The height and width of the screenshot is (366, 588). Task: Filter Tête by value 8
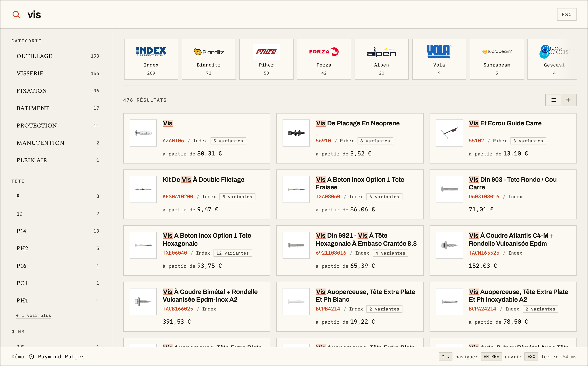click(x=58, y=196)
